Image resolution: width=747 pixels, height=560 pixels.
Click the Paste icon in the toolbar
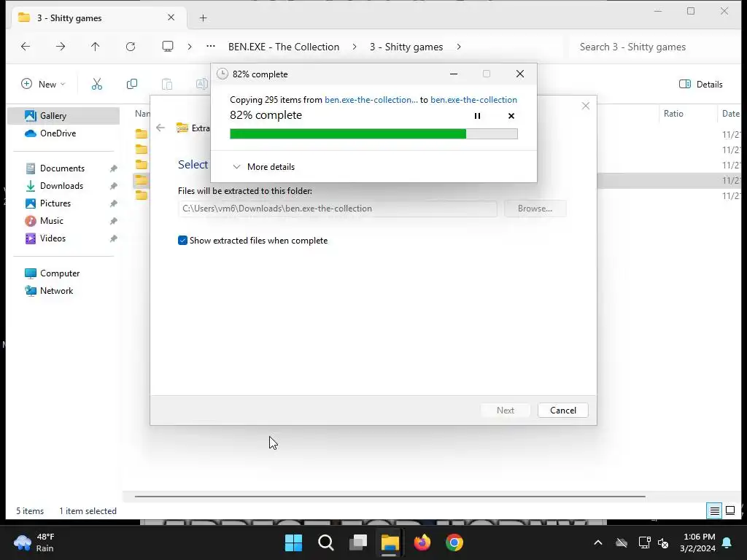[167, 85]
